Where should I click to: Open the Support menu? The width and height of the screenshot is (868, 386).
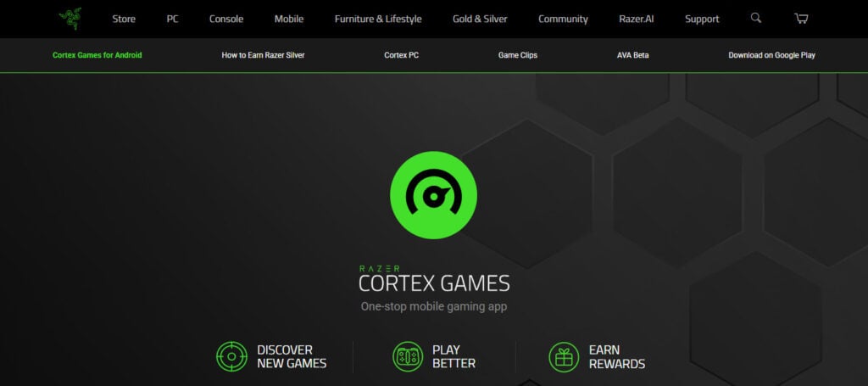(x=702, y=19)
